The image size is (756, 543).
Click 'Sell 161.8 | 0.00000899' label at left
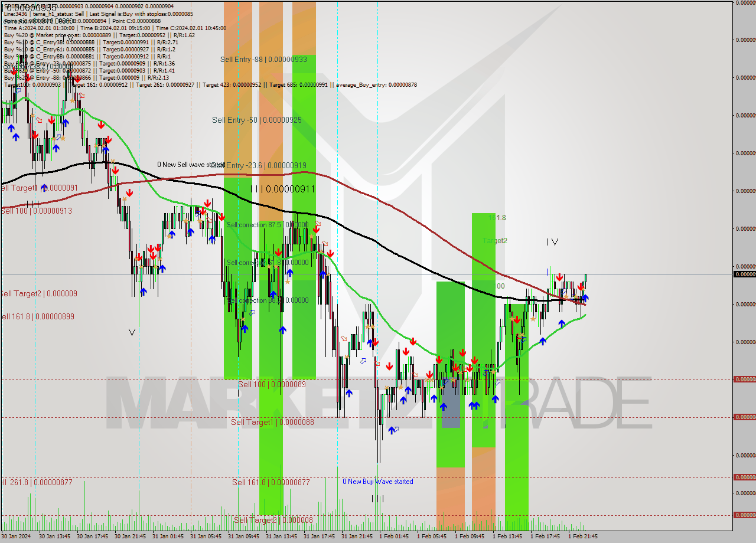pos(37,316)
